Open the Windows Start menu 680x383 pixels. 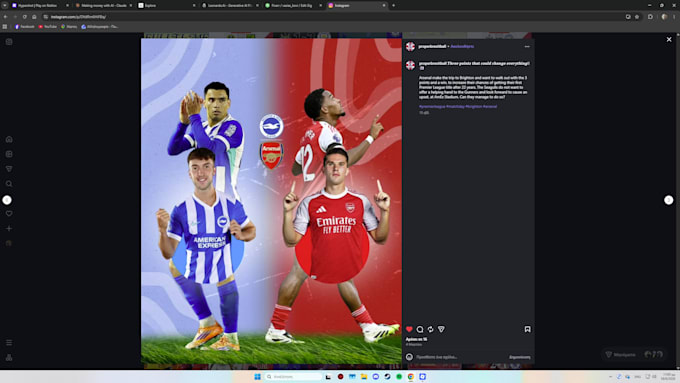[x=257, y=376]
